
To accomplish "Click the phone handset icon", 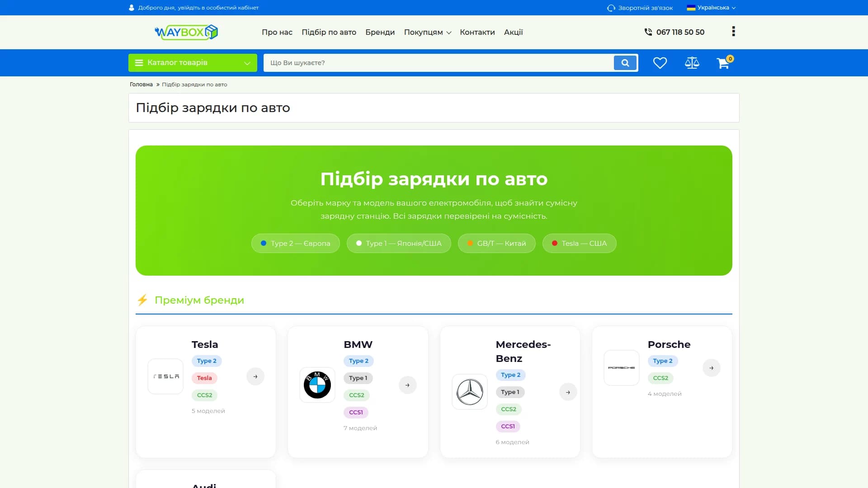I will click(x=648, y=32).
